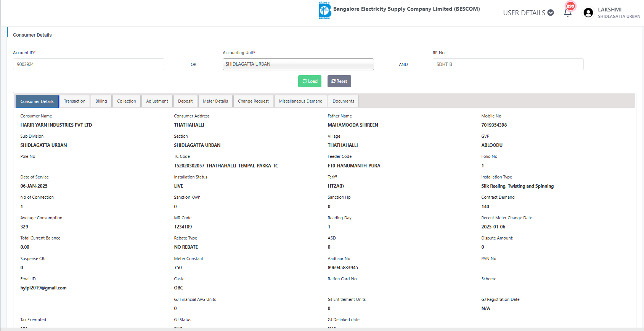Viewport: 644px width, 331px height.
Task: Click the average consumption value 329
Action: pos(24,227)
